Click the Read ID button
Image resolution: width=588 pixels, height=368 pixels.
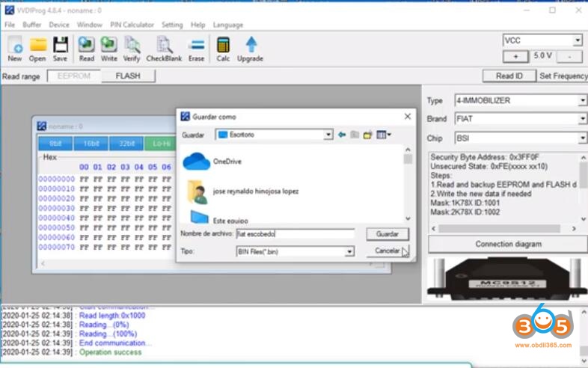click(x=509, y=76)
